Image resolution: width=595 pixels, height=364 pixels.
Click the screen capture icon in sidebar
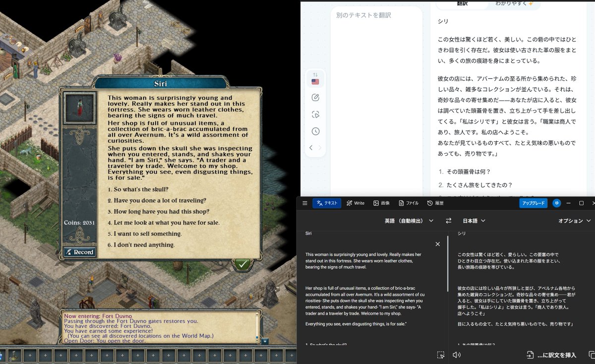(315, 115)
